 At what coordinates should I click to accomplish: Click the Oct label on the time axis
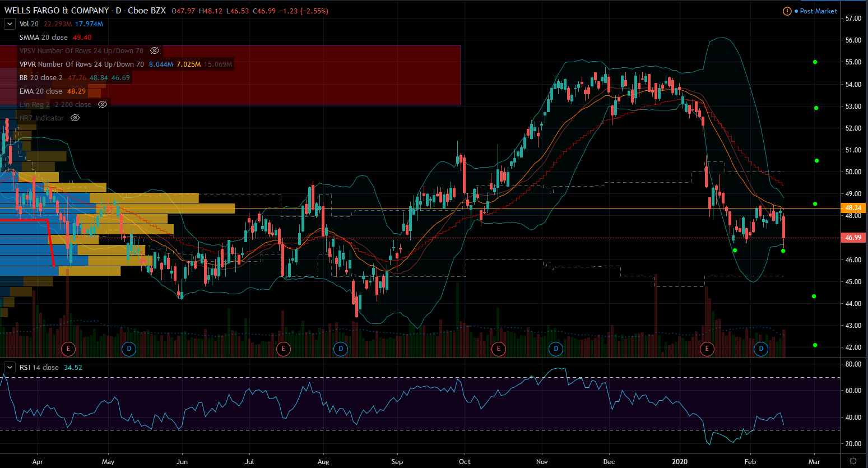click(465, 462)
